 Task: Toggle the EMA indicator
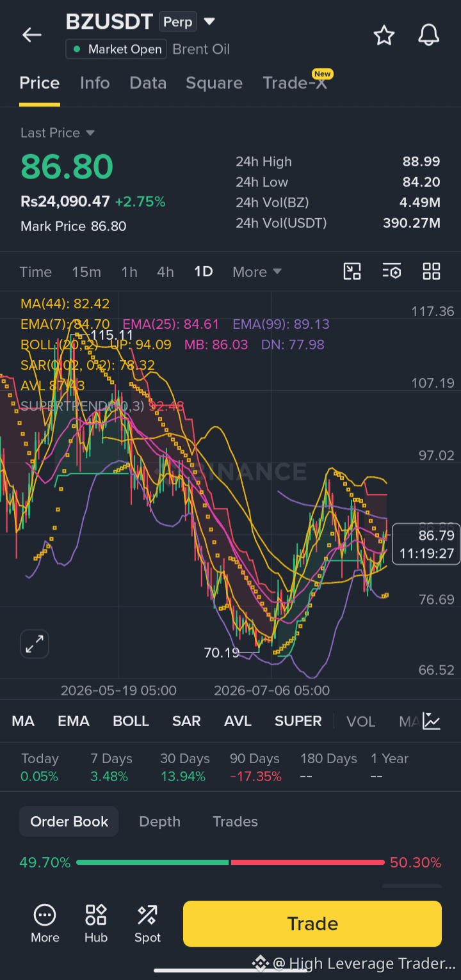74,722
